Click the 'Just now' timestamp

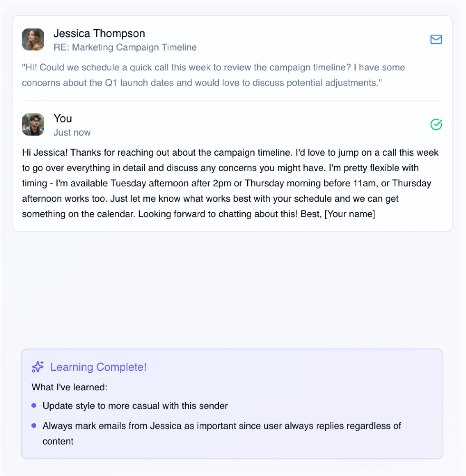click(72, 132)
